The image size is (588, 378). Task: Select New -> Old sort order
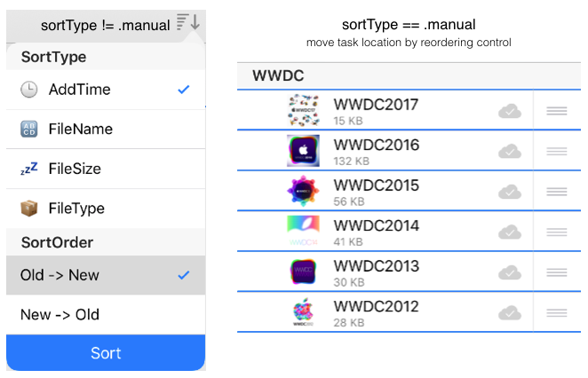pos(106,315)
